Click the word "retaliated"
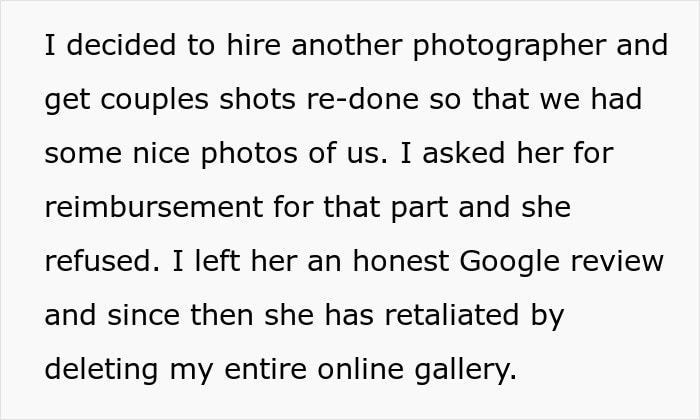The height and width of the screenshot is (420, 700). 452,315
